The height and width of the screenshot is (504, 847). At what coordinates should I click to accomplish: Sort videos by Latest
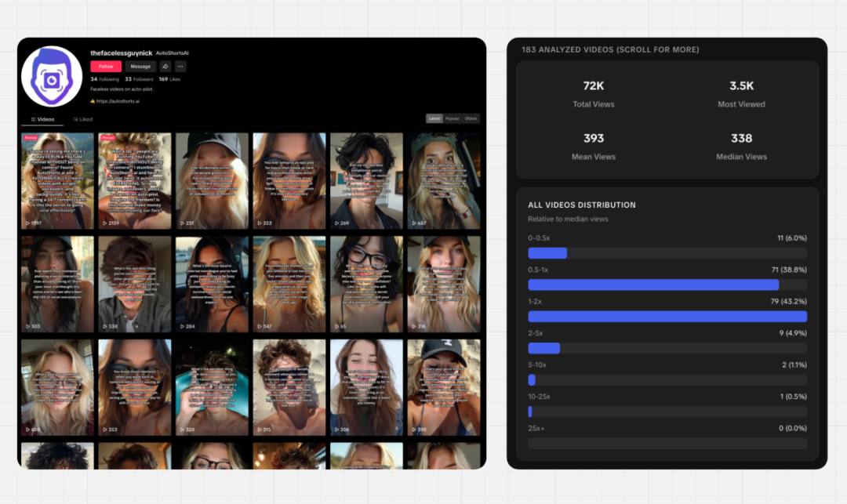point(434,118)
